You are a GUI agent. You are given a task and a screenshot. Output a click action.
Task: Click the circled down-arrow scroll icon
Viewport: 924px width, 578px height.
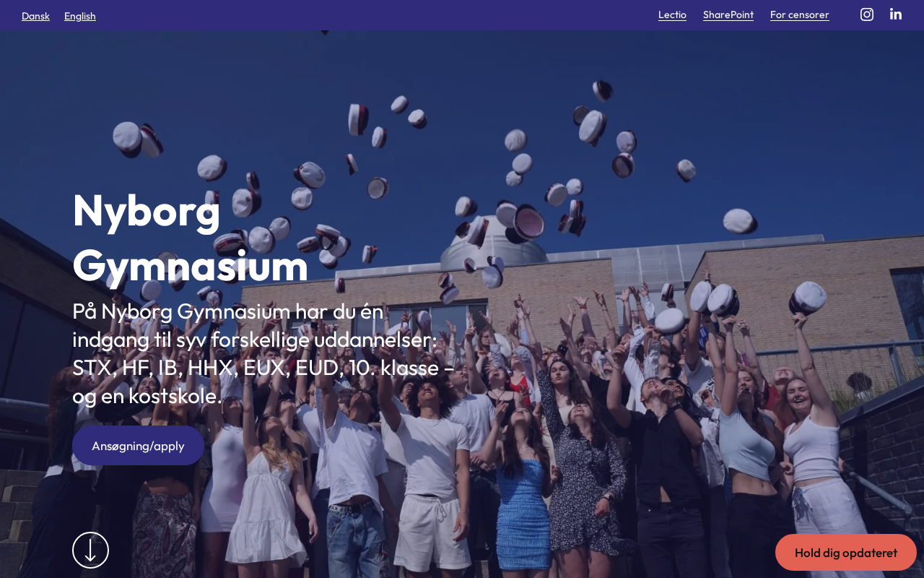90,550
